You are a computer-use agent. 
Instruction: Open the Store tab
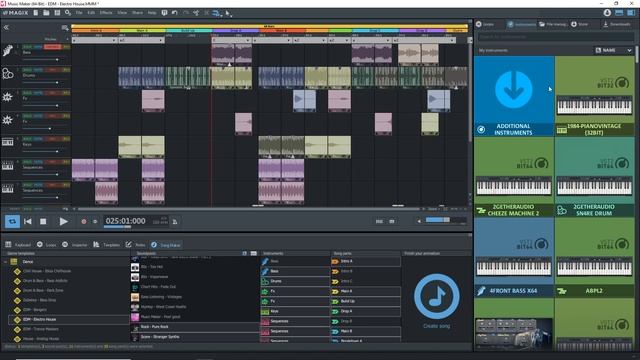click(580, 24)
